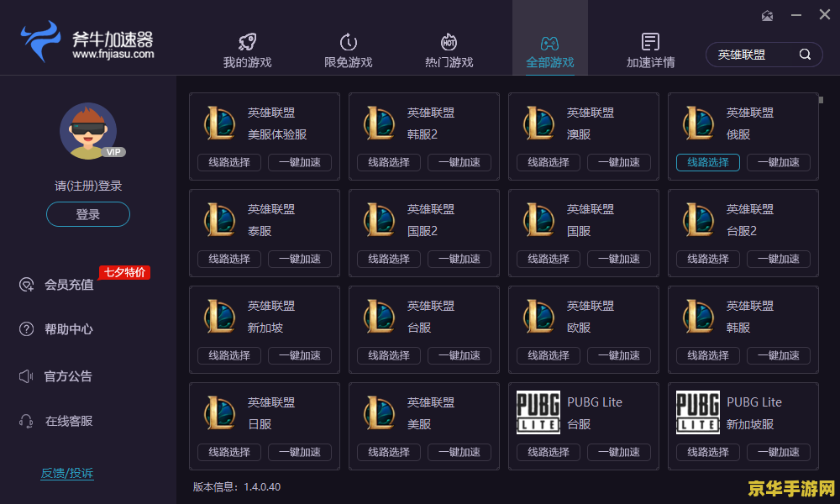Click 一键加速 for 英雄联盟 泰服

[x=300, y=259]
